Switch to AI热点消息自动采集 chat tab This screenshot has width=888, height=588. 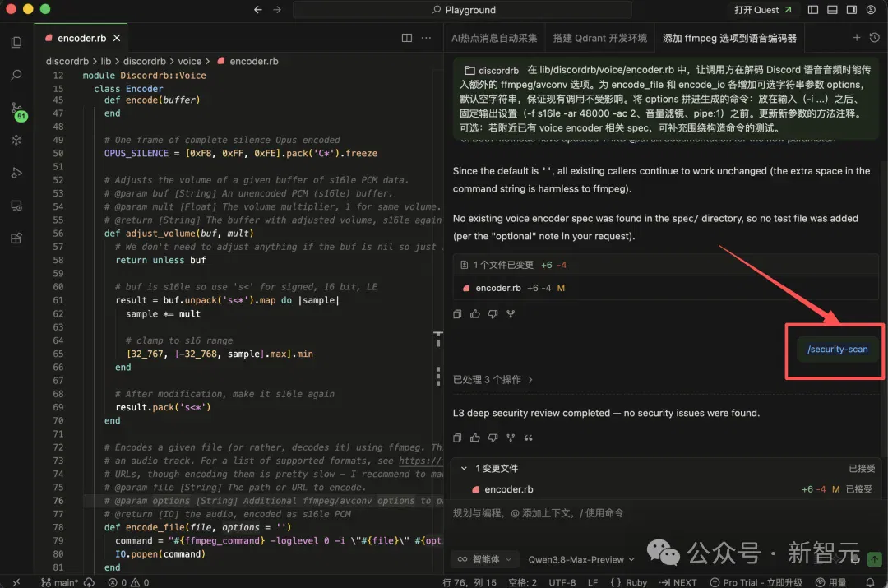(494, 38)
